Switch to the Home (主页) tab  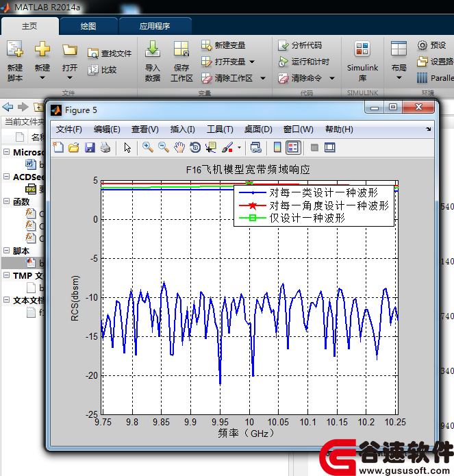click(29, 26)
